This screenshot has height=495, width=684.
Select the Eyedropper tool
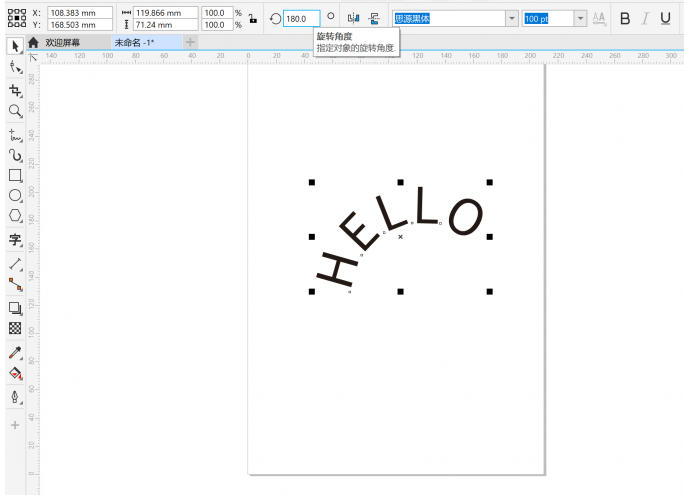pos(15,352)
